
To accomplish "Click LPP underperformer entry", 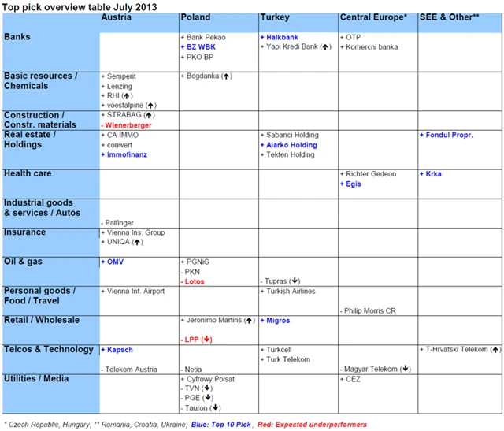I will [x=196, y=340].
